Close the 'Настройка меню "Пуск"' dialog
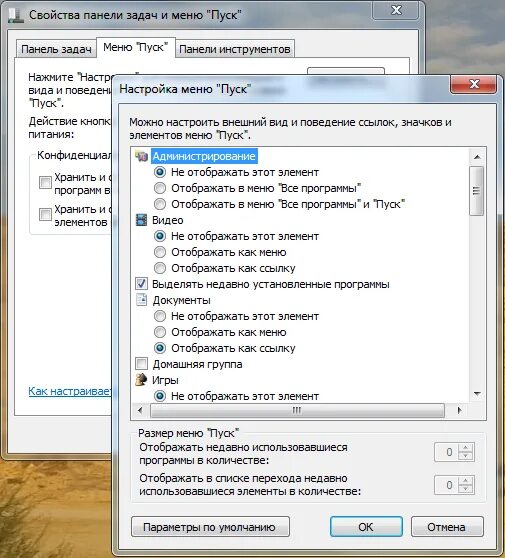Screen dimensions: 505x558 click(x=474, y=84)
